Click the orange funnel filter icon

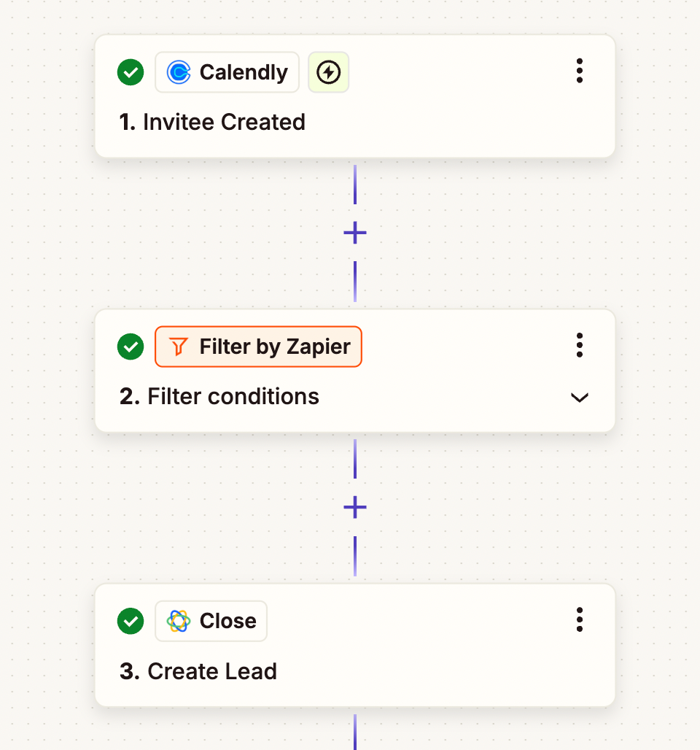coord(179,347)
